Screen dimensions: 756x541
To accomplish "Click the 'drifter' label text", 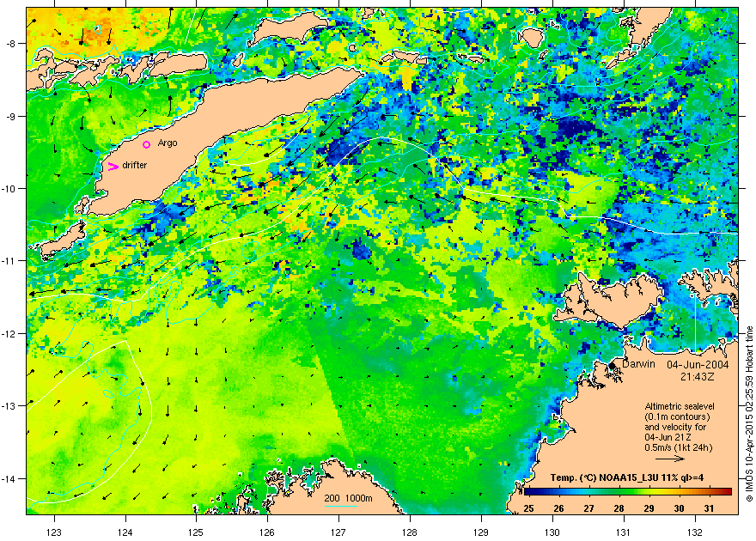I will coord(135,165).
